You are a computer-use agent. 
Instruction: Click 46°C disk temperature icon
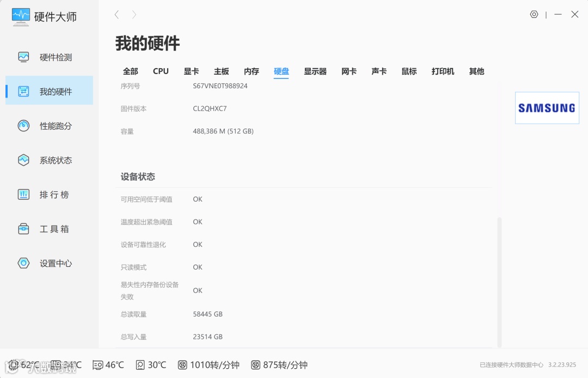tap(97, 365)
